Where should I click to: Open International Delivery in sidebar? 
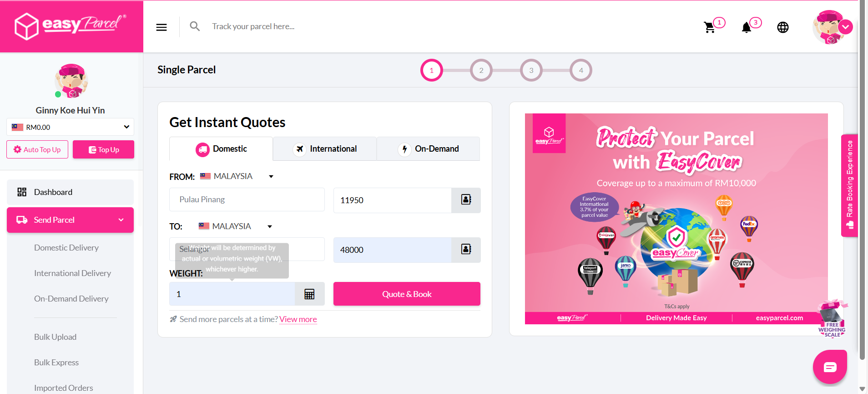[72, 273]
